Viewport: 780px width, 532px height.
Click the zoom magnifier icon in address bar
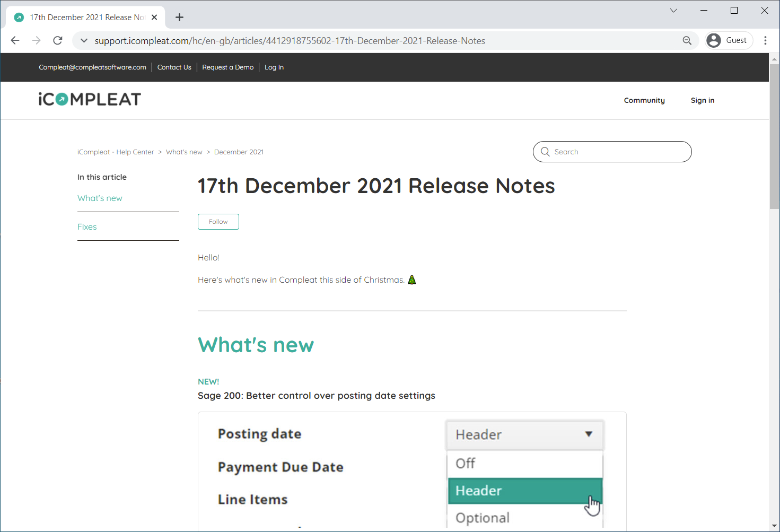click(x=687, y=41)
